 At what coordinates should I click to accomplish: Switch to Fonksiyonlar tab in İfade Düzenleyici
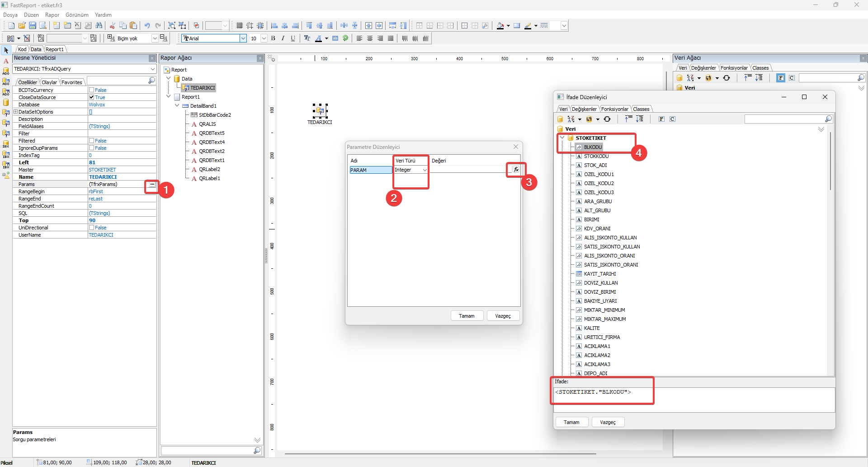point(614,109)
